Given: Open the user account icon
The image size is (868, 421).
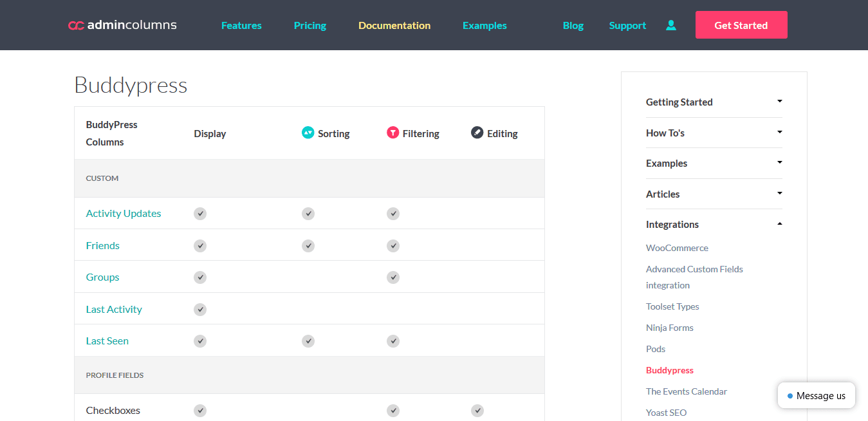Looking at the screenshot, I should point(671,25).
